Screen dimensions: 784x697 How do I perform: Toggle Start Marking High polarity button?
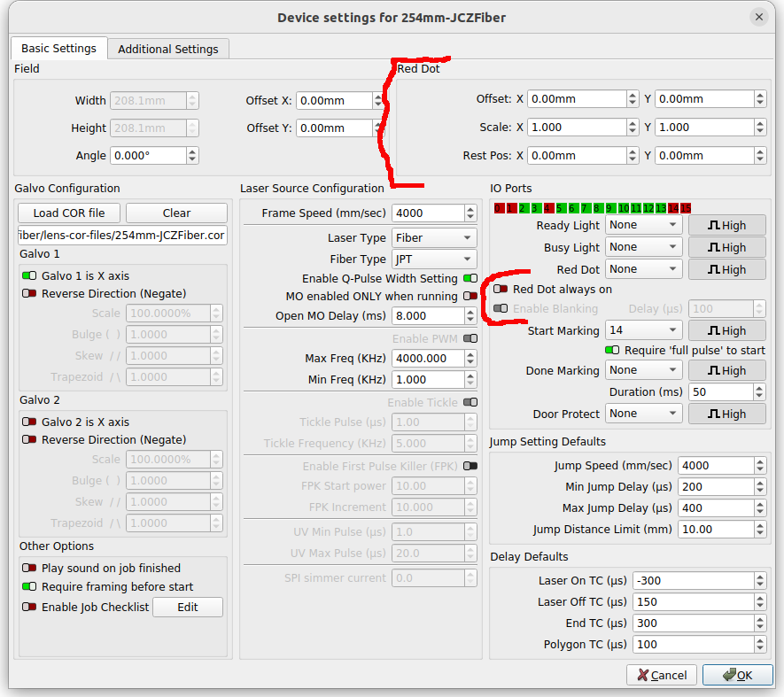click(x=726, y=330)
